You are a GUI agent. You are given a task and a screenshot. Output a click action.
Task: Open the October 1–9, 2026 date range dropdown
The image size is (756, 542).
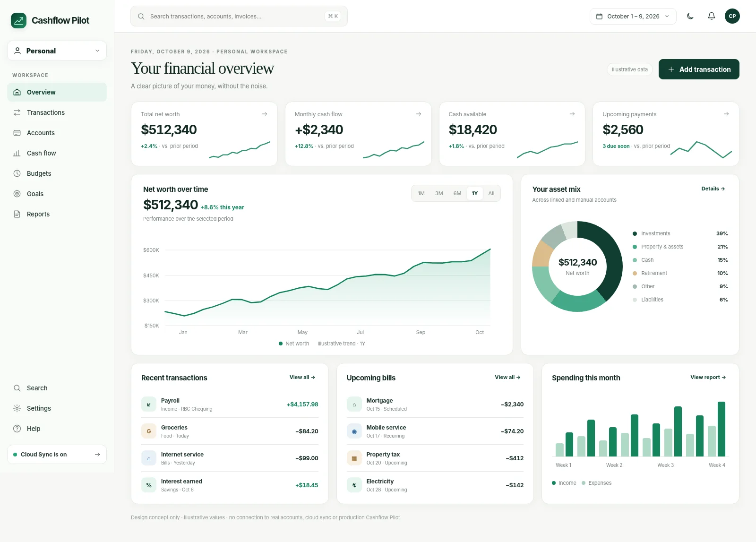[633, 16]
